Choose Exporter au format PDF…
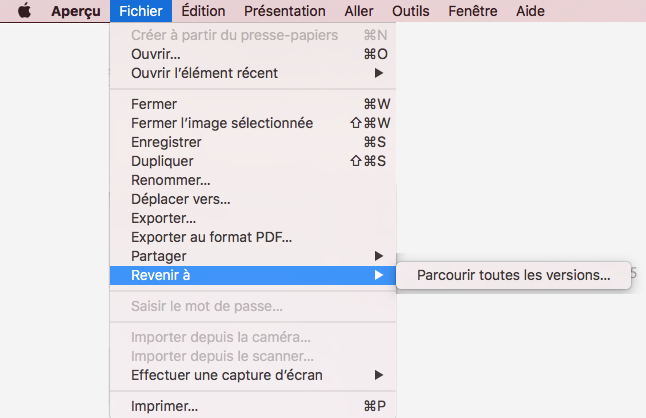646x418 pixels. click(x=211, y=237)
